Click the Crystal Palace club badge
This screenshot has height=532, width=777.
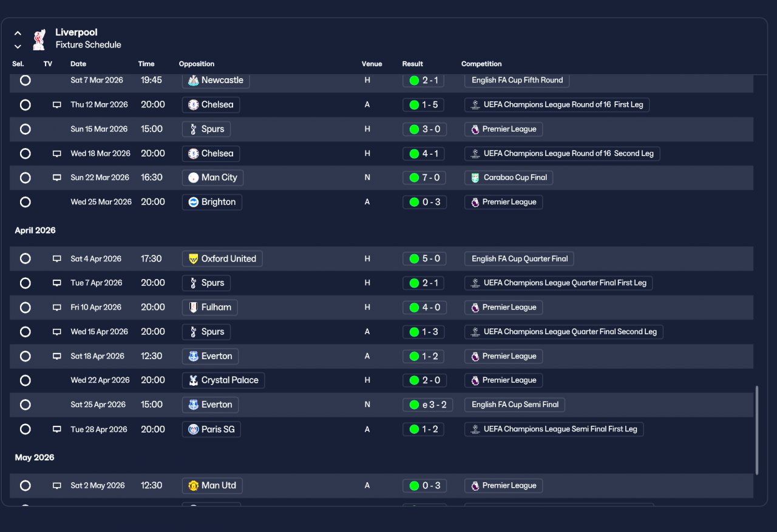click(193, 380)
